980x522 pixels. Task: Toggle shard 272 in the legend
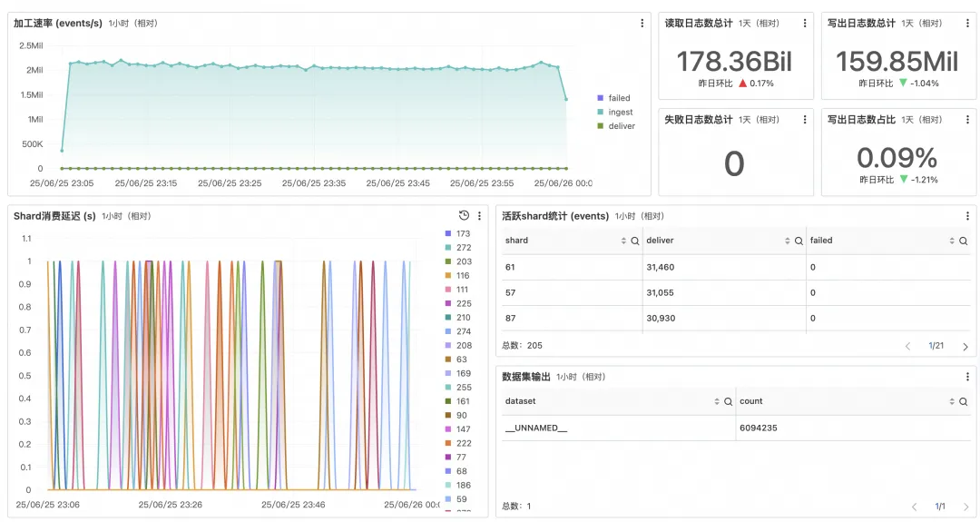[x=458, y=248]
